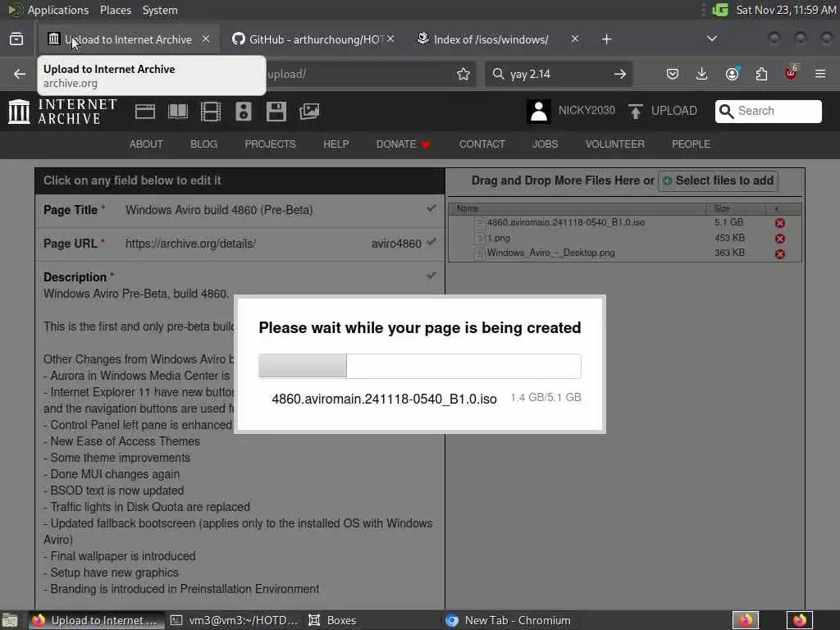Open the PEOPLE nav link

[691, 144]
